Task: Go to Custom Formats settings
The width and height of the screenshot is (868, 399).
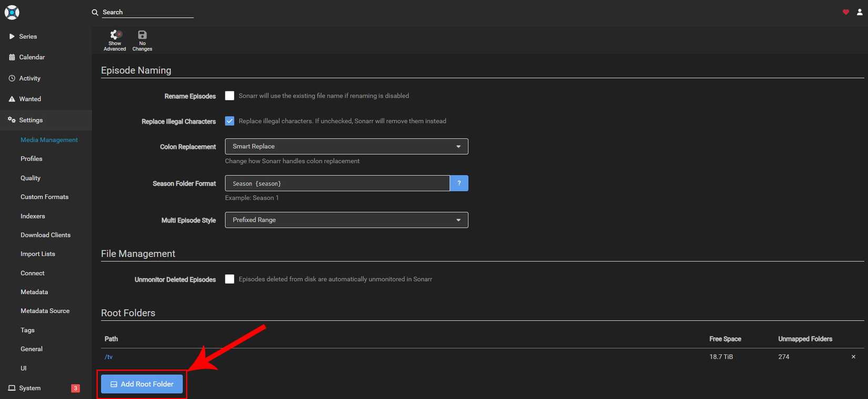Action: (44, 197)
